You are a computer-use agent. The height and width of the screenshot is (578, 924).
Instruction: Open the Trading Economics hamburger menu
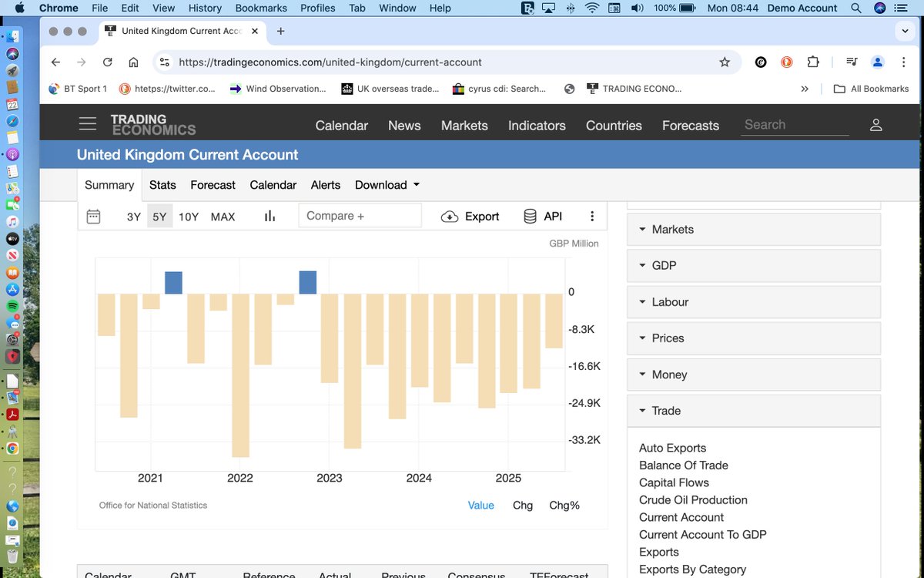(x=88, y=124)
